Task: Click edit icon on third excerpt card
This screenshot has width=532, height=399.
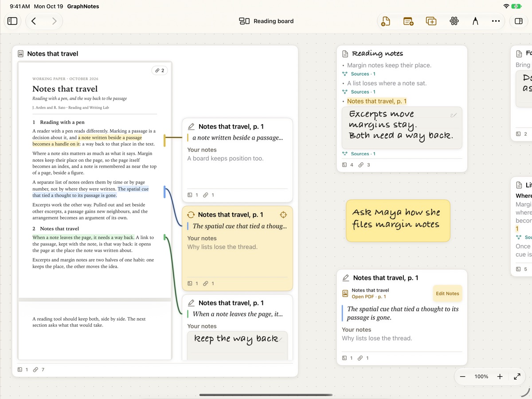Action: pos(192,303)
